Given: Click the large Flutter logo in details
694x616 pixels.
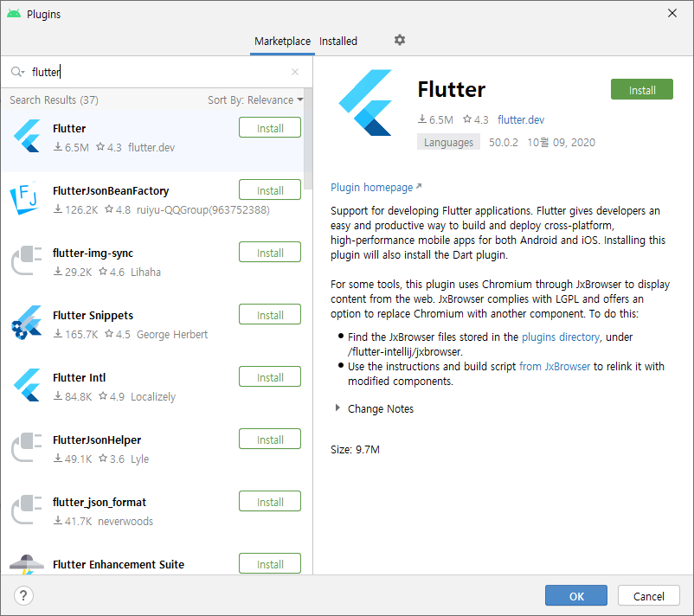Looking at the screenshot, I should 365,103.
